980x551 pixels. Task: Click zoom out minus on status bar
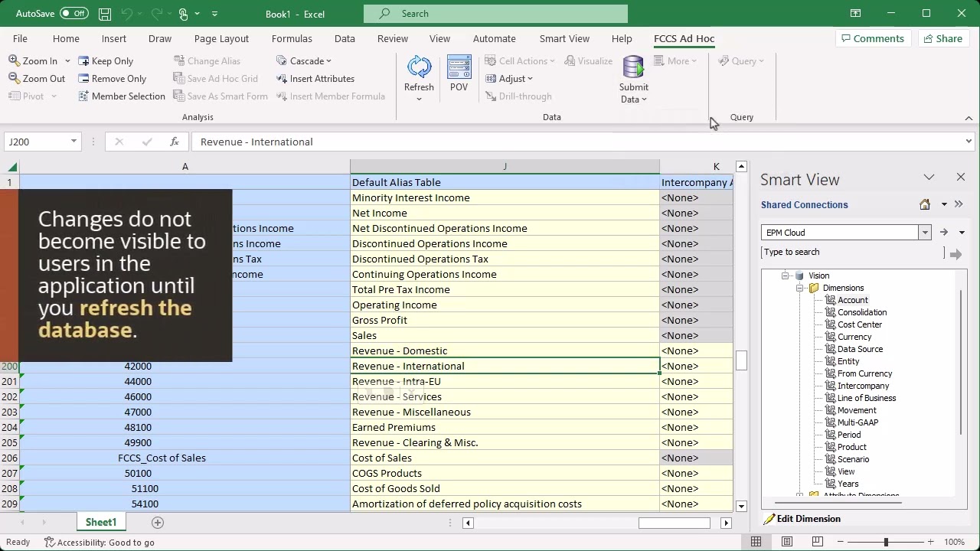point(841,542)
